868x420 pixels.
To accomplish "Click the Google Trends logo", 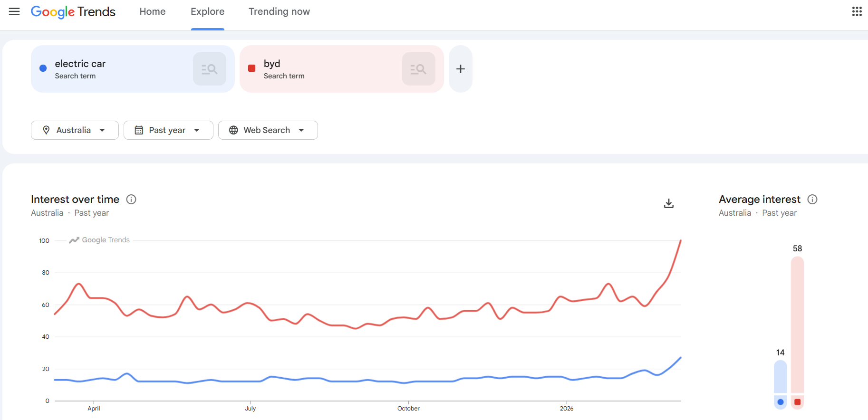I will point(73,11).
